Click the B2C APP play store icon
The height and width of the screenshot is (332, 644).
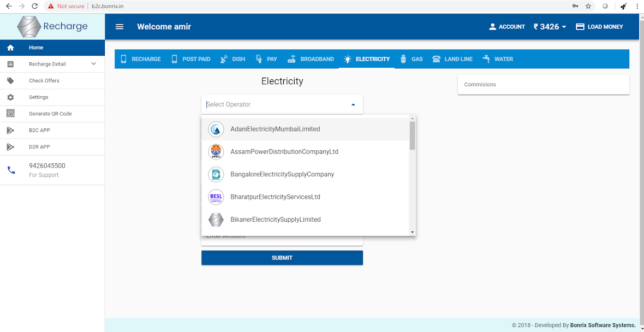pos(11,131)
